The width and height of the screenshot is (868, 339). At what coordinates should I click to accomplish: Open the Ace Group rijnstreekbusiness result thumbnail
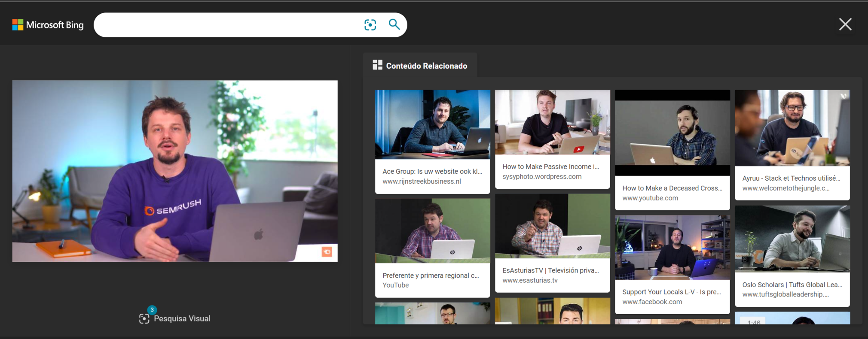click(x=432, y=124)
